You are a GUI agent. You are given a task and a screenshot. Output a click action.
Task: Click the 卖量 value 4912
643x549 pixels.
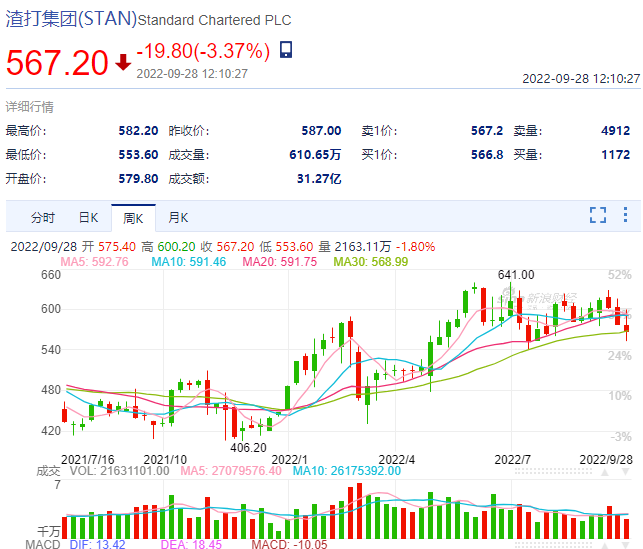pos(616,131)
